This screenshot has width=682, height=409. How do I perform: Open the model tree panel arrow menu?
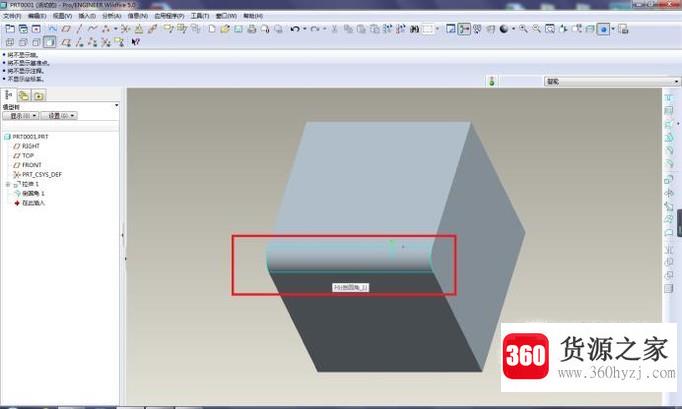coord(116,106)
